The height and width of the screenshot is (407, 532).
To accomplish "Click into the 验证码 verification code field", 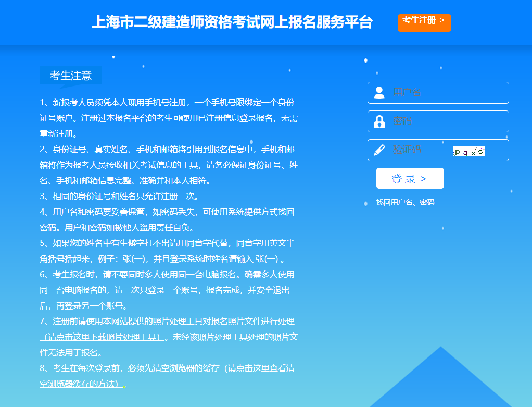I will coord(419,150).
